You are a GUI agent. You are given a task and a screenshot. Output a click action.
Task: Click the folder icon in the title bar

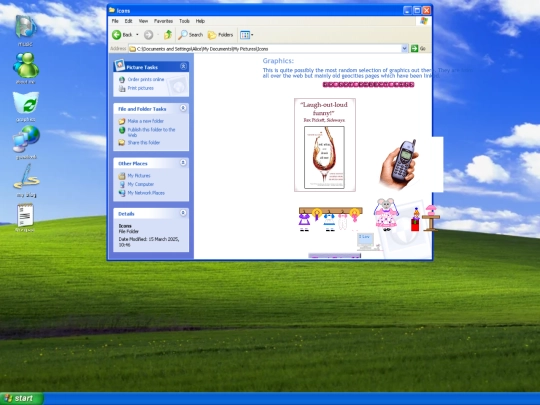point(112,10)
